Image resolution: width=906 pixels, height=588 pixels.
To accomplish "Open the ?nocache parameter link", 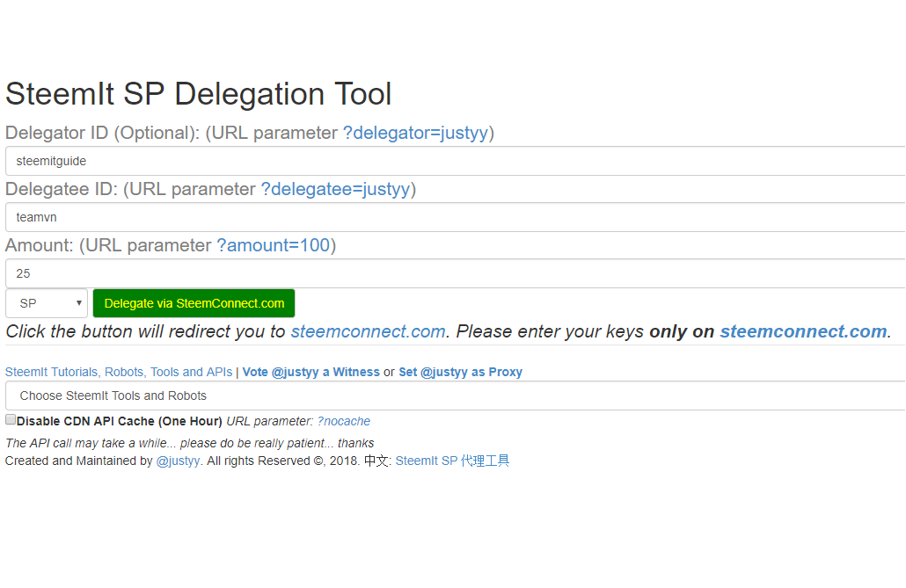I will tap(344, 421).
